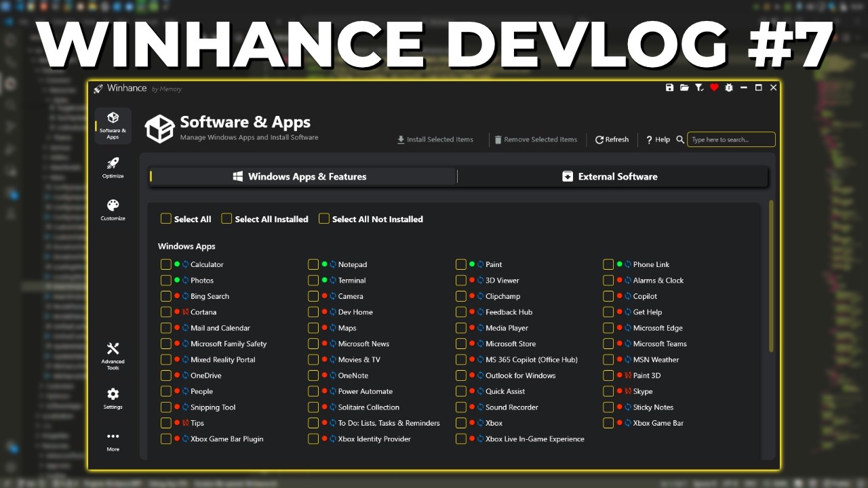Open Optimize rocket in the sidebar

tap(113, 167)
